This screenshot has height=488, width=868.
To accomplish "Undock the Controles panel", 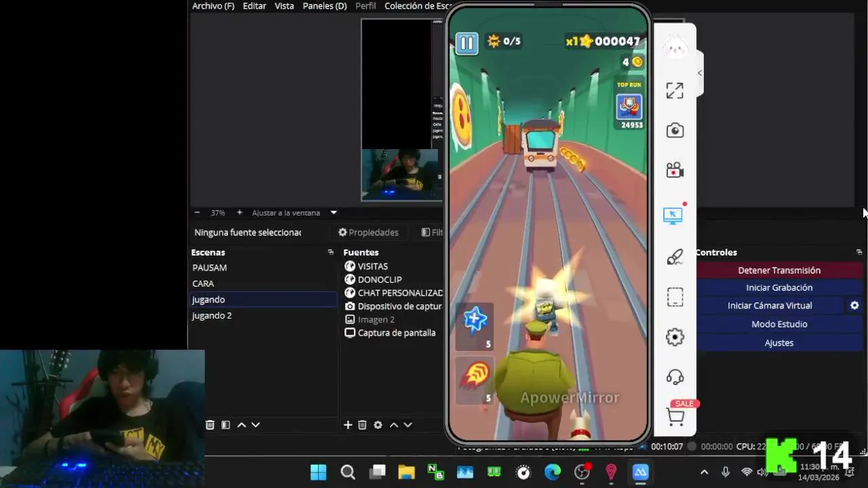I will 859,252.
